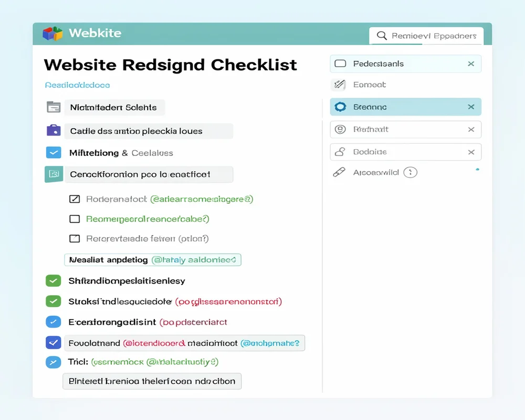Click the folder icon beside the first checklist item
525x420 pixels.
(54, 107)
